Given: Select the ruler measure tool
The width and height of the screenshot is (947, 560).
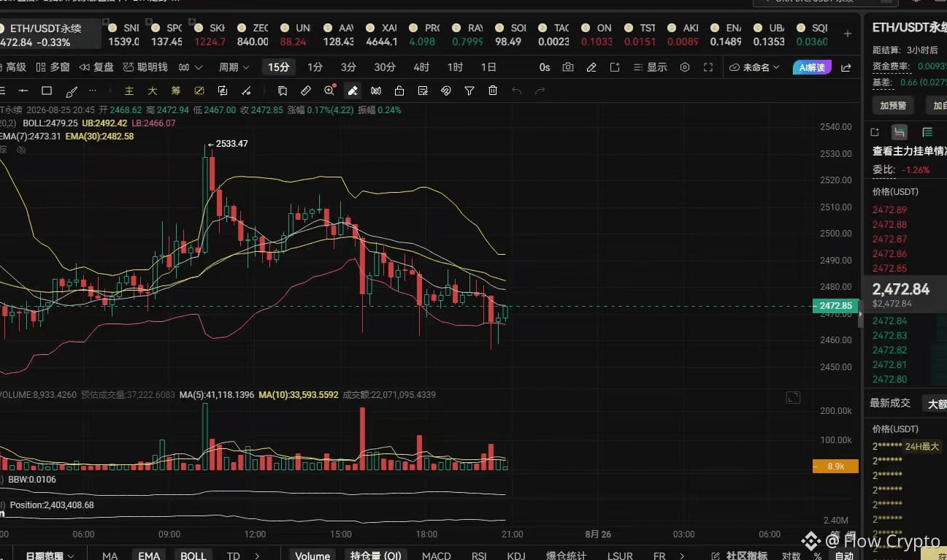Looking at the screenshot, I should [306, 91].
